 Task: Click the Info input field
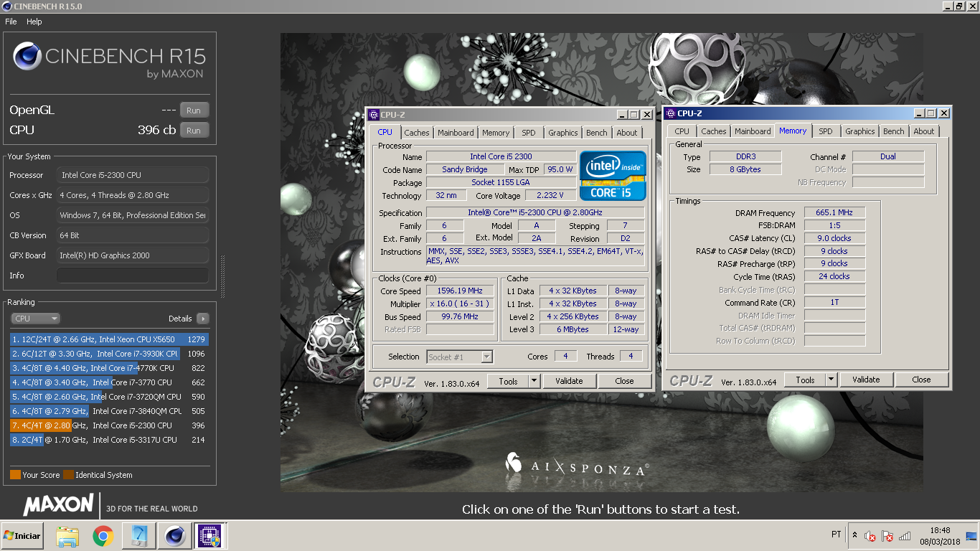tap(133, 275)
